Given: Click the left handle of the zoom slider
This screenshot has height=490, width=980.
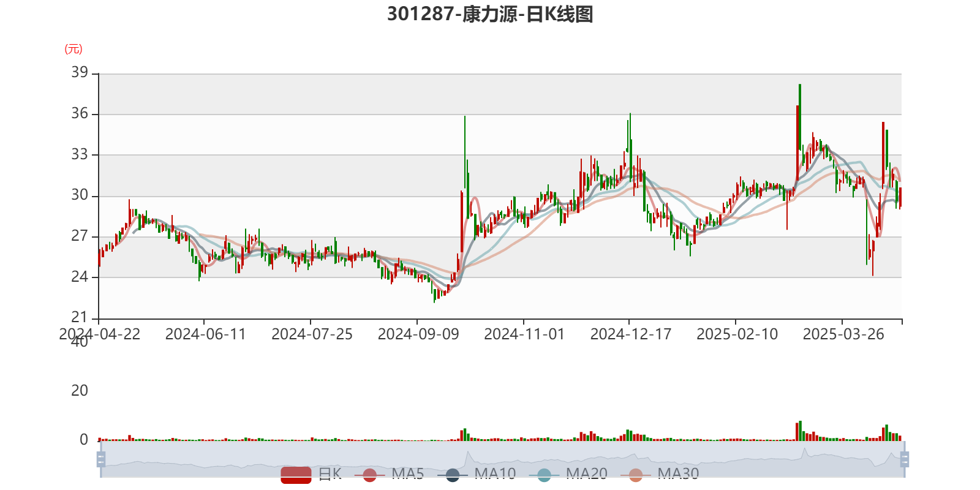Looking at the screenshot, I should point(101,459).
